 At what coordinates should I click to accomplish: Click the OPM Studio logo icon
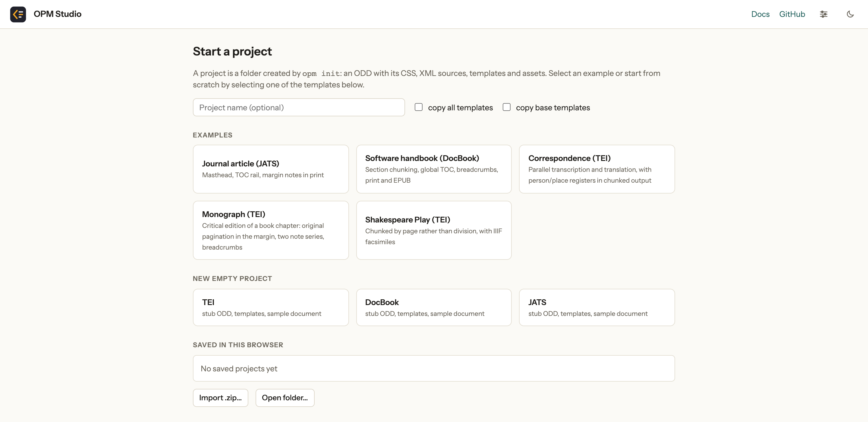pos(18,14)
